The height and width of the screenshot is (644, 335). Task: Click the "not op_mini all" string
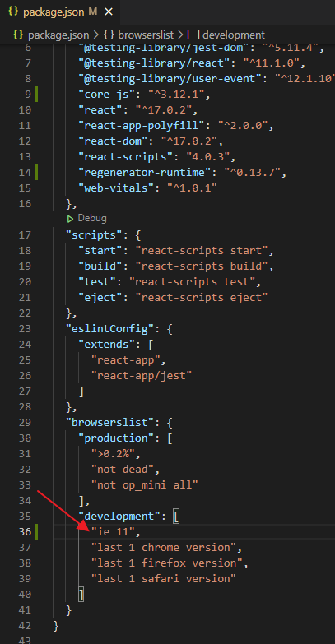(145, 485)
